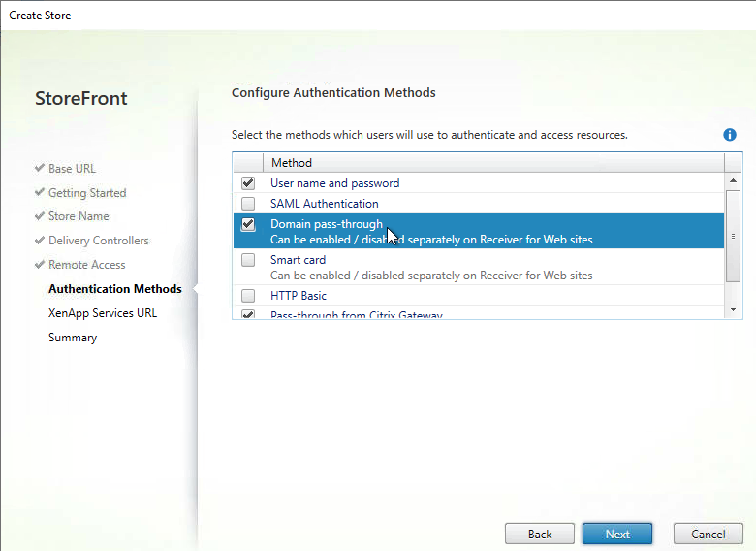This screenshot has height=551, width=756.
Task: Cancel the Create Store wizard
Action: [708, 535]
